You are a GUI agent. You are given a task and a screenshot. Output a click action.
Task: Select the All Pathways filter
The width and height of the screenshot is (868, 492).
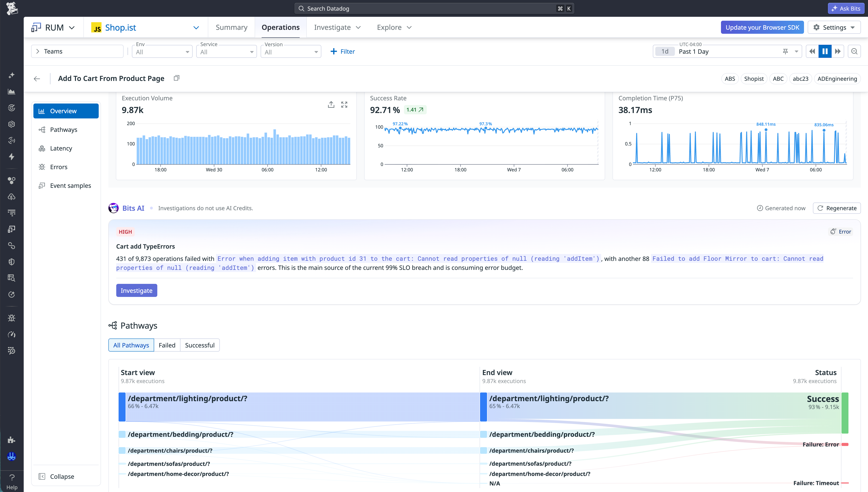(131, 345)
